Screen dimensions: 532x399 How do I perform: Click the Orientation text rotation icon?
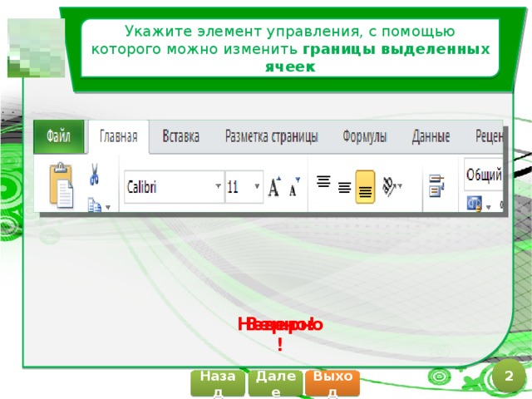pos(389,186)
